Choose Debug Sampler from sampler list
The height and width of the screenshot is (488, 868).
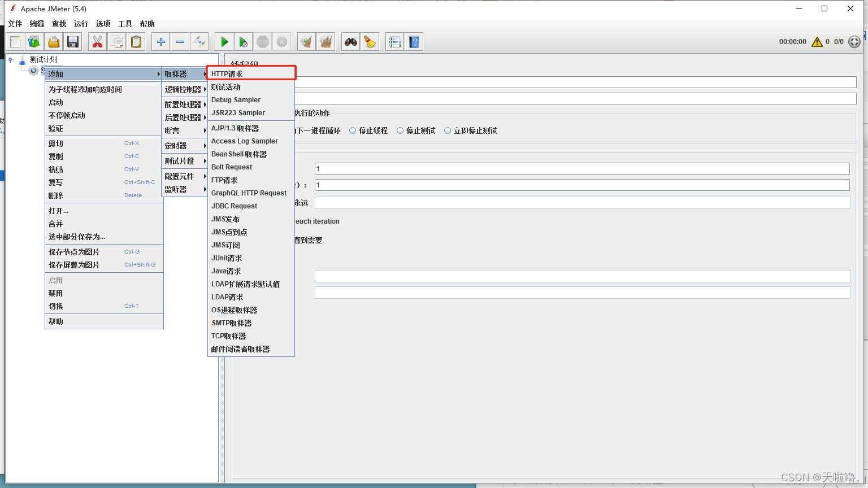pos(251,100)
